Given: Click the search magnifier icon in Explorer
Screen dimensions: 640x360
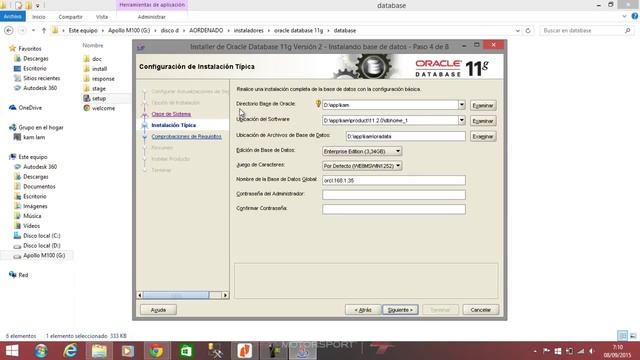Looking at the screenshot, I should coord(627,31).
